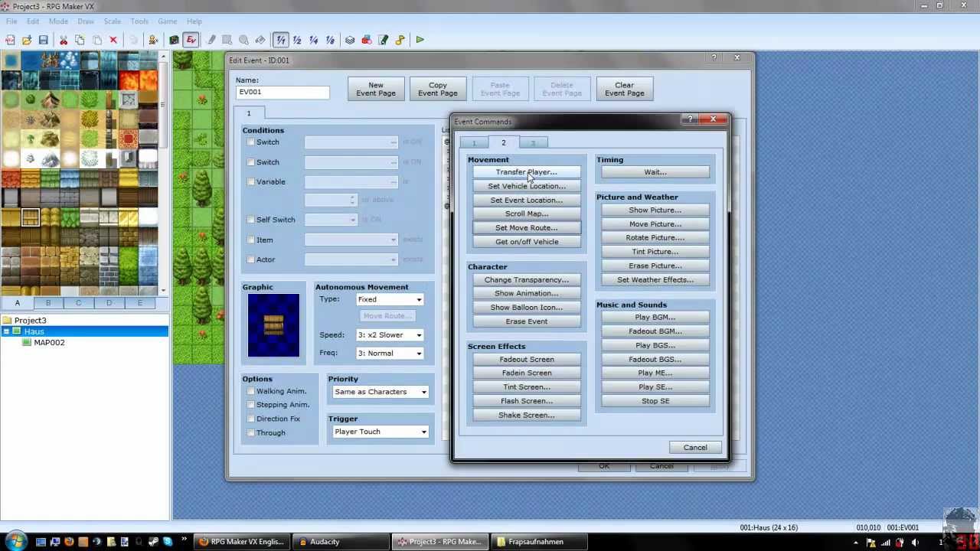Screen dimensions: 980x551
Task: Click the Set Move Route... button
Action: [527, 228]
